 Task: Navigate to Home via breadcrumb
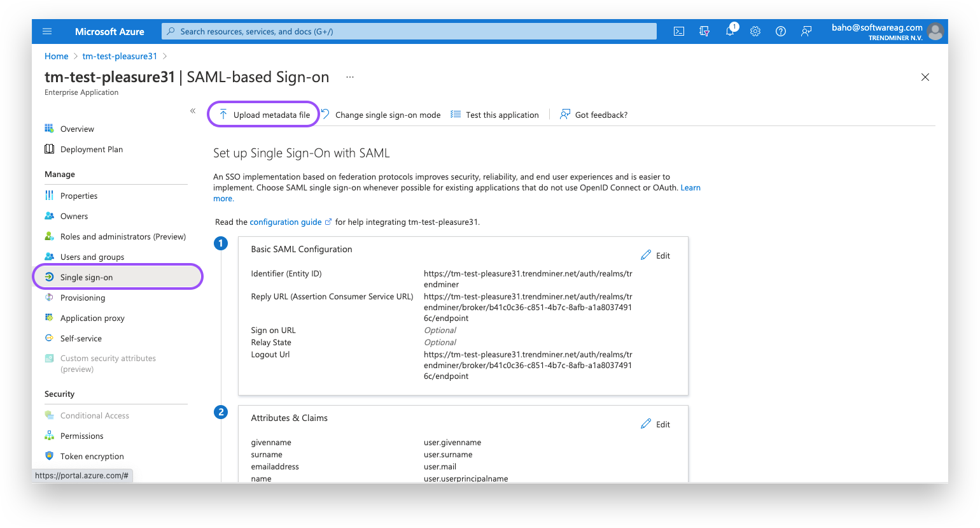pyautogui.click(x=56, y=56)
